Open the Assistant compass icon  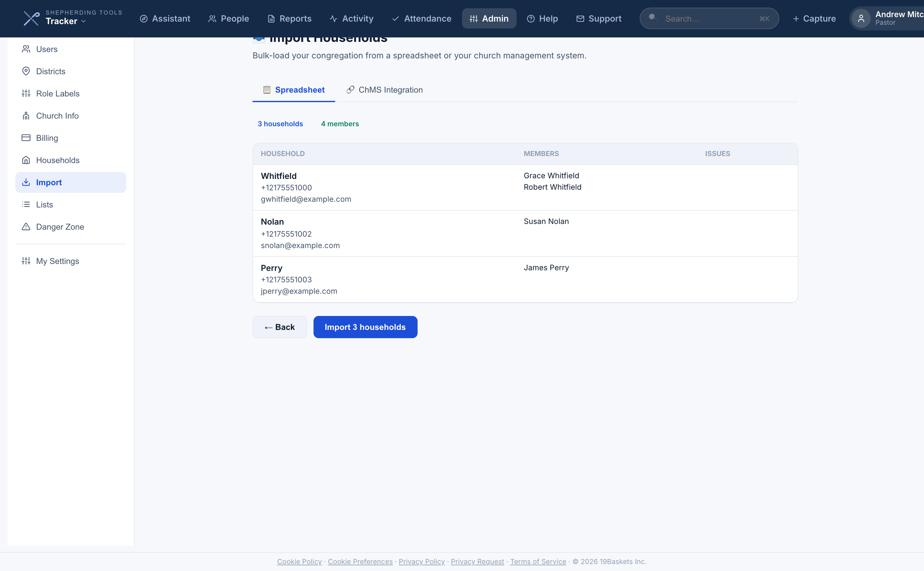(143, 18)
